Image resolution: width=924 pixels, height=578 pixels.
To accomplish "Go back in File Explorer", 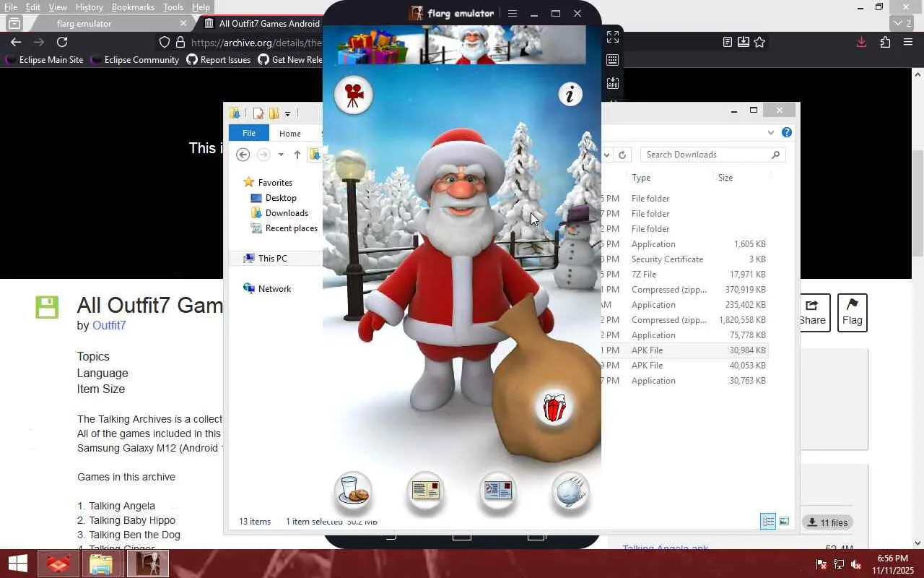I will [243, 155].
